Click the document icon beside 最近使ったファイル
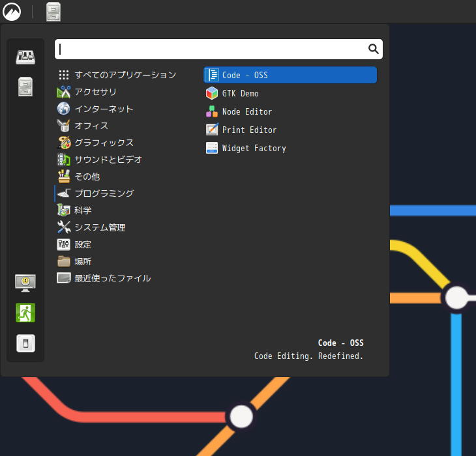Viewport: 476px width, 456px height. point(64,278)
